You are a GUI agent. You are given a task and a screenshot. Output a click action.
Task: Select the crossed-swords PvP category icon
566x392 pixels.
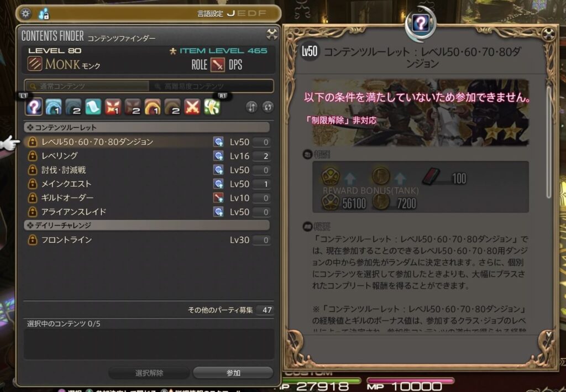pos(192,107)
